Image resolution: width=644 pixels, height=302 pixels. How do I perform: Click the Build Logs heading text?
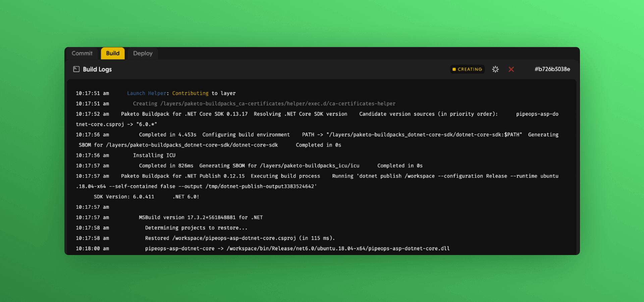(x=97, y=69)
